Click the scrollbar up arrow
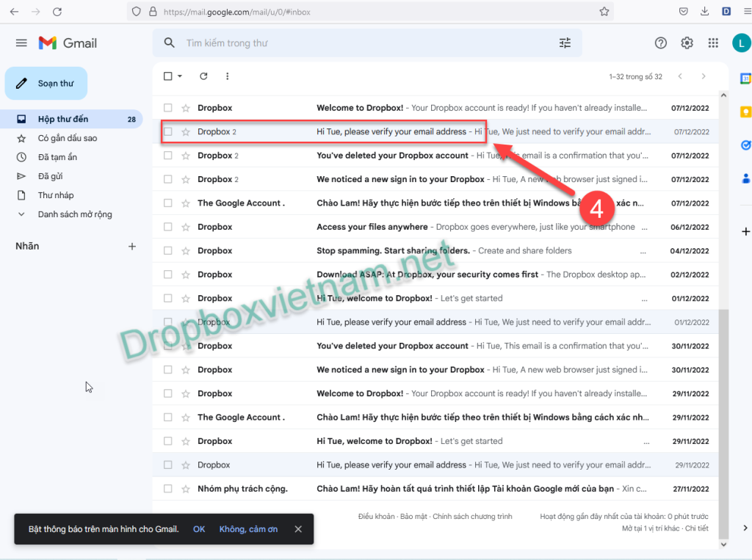The width and height of the screenshot is (752, 560). (x=723, y=95)
